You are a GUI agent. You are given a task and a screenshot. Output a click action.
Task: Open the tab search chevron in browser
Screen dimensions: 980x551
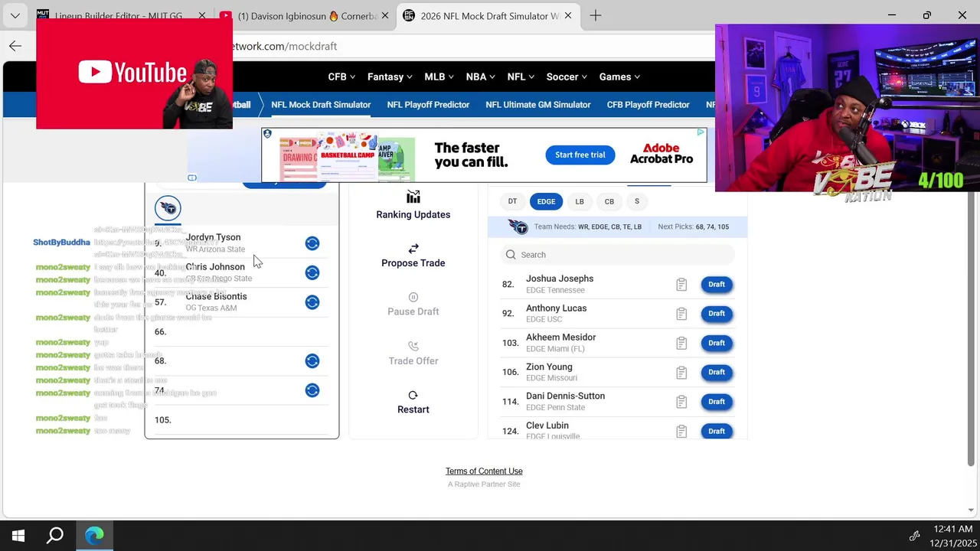coord(15,15)
